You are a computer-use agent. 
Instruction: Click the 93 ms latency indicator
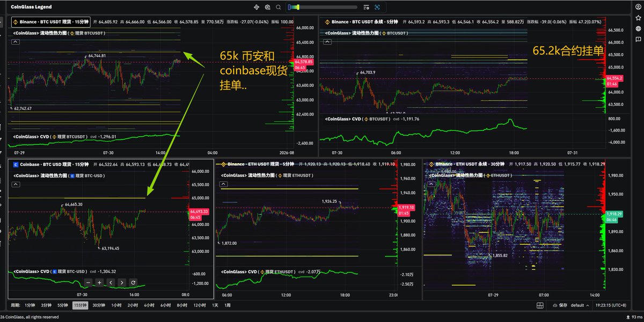[635, 317]
